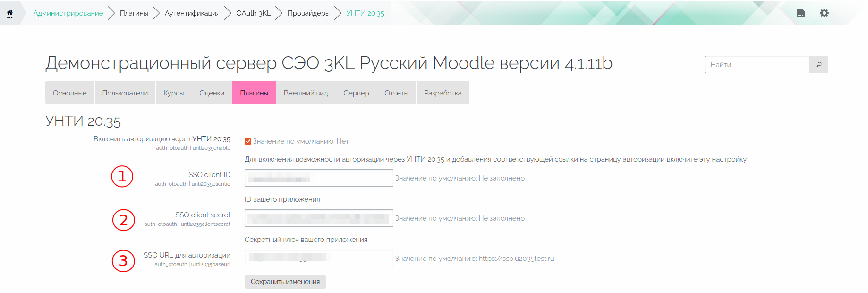
Task: Click 'ID вашего приложения' description
Action: [282, 199]
